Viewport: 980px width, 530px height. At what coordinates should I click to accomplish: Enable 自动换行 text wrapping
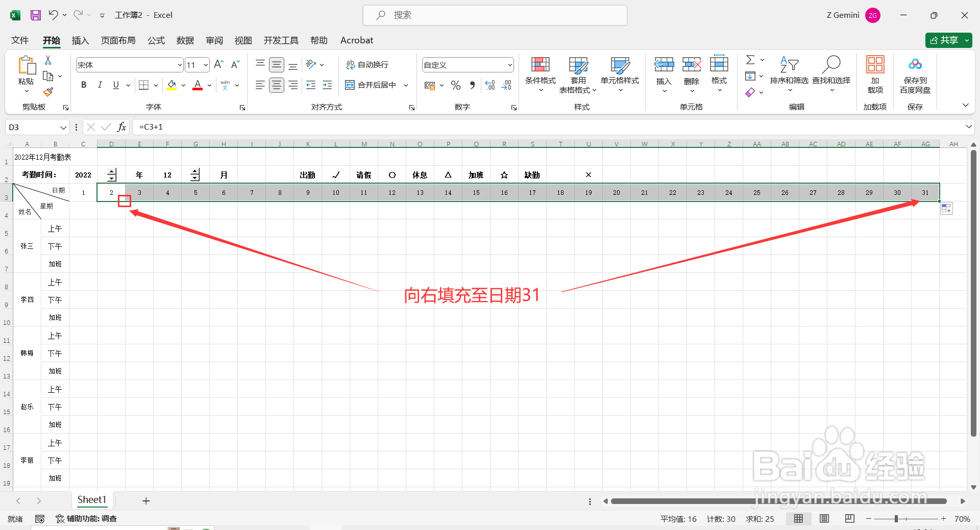367,64
